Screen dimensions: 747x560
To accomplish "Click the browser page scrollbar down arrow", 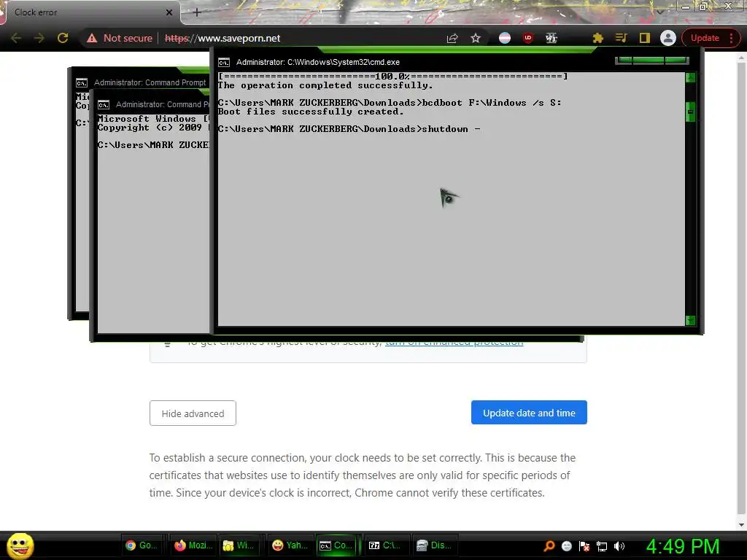I will click(x=741, y=525).
